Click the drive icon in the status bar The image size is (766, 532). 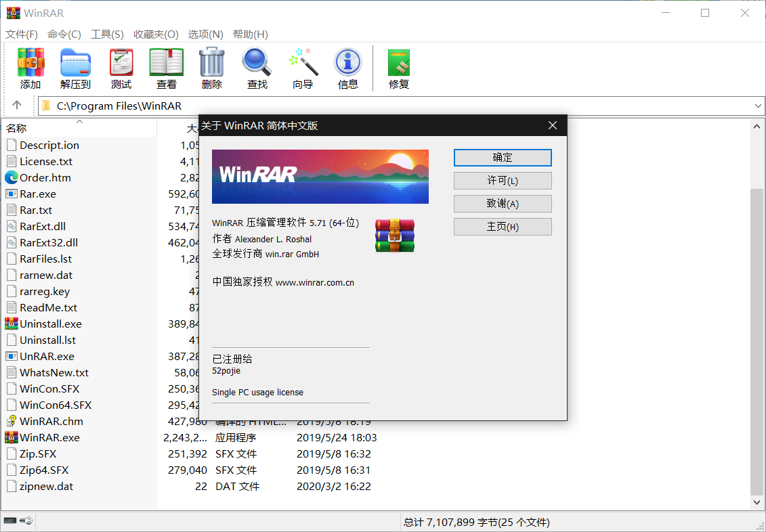tap(10, 521)
